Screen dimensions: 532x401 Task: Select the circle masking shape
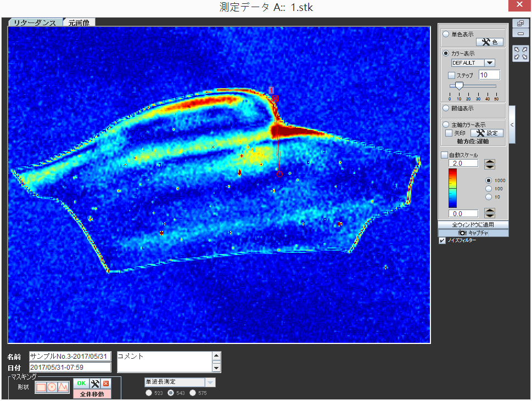(52, 387)
